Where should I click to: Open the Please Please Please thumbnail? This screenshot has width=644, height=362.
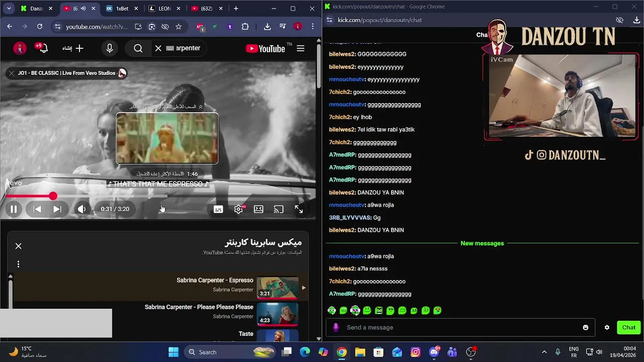click(278, 314)
